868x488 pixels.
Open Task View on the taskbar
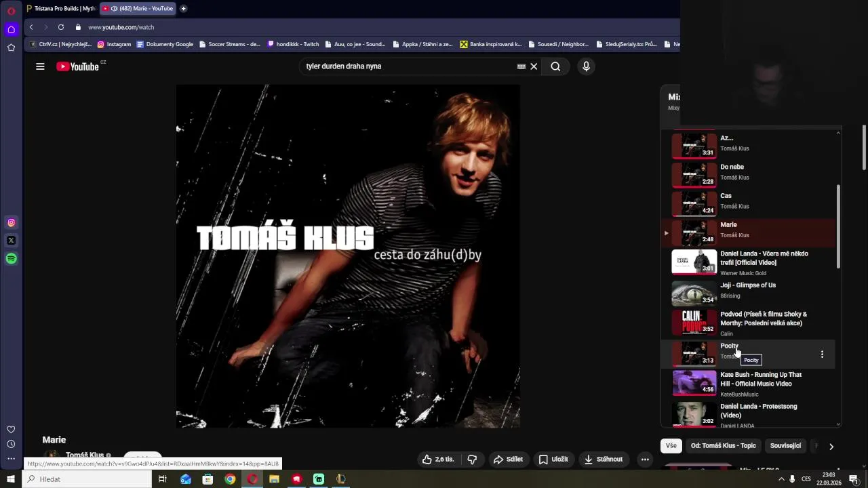point(163,479)
